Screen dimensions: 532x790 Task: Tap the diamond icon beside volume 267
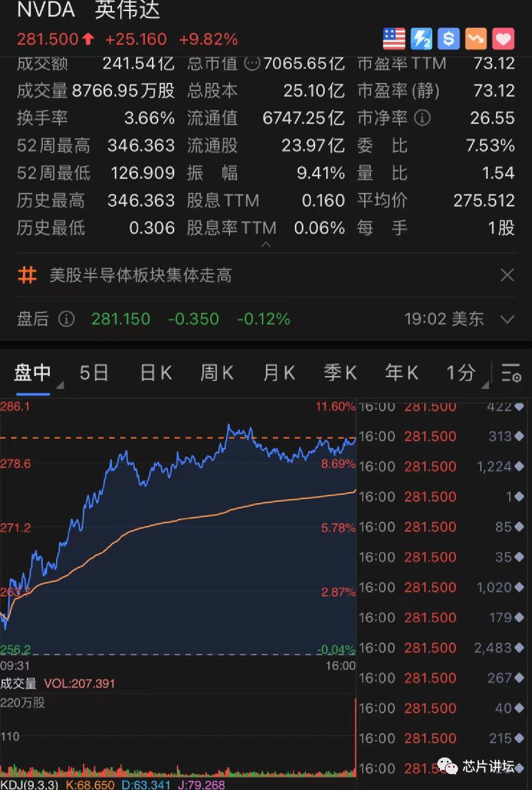[x=519, y=678]
